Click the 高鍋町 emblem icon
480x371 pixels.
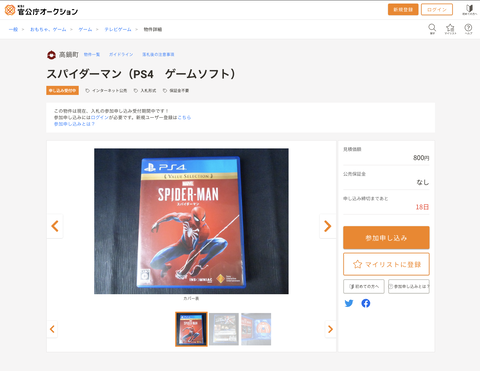[51, 55]
